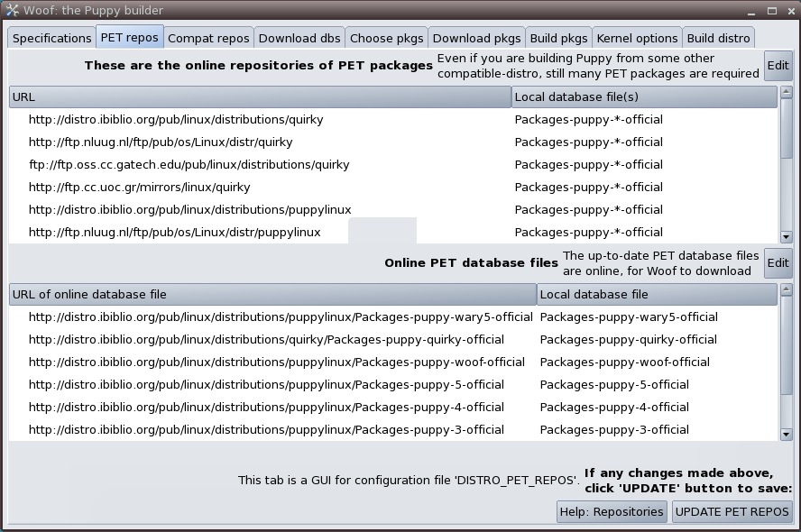The width and height of the screenshot is (801, 532).
Task: Switch to the Specifications tab
Action: [51, 38]
